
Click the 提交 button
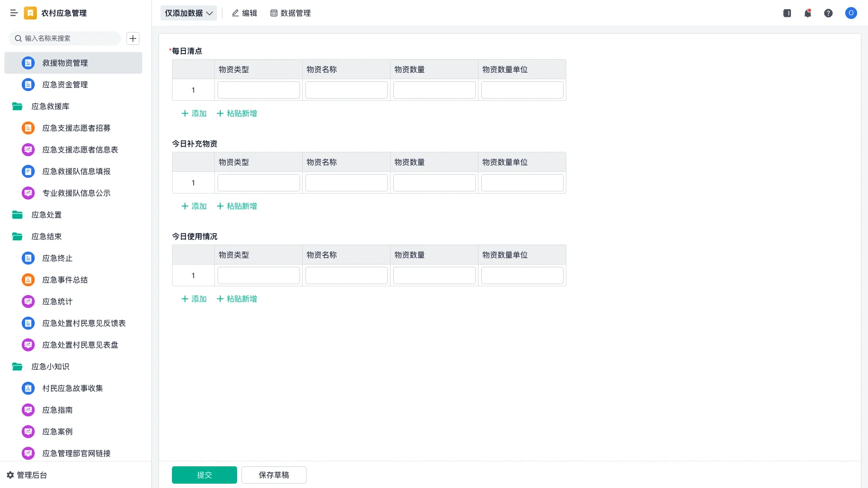click(205, 475)
